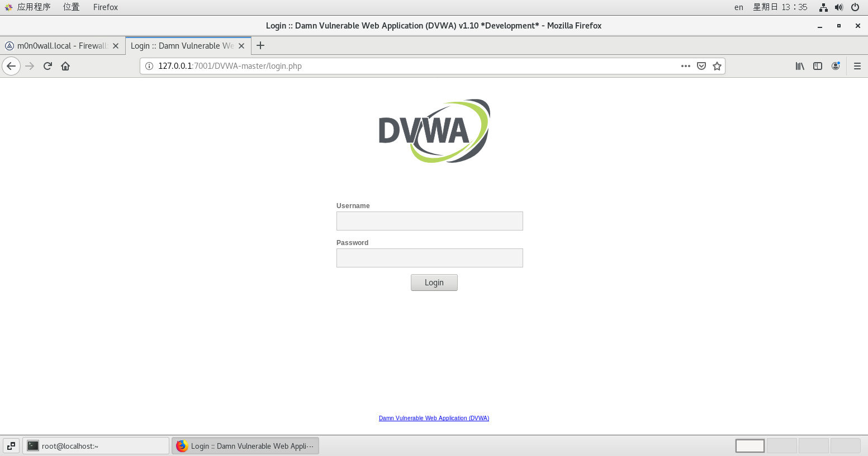Screen dimensions: 868x456
Task: Click the en input language indicator
Action: point(739,7)
